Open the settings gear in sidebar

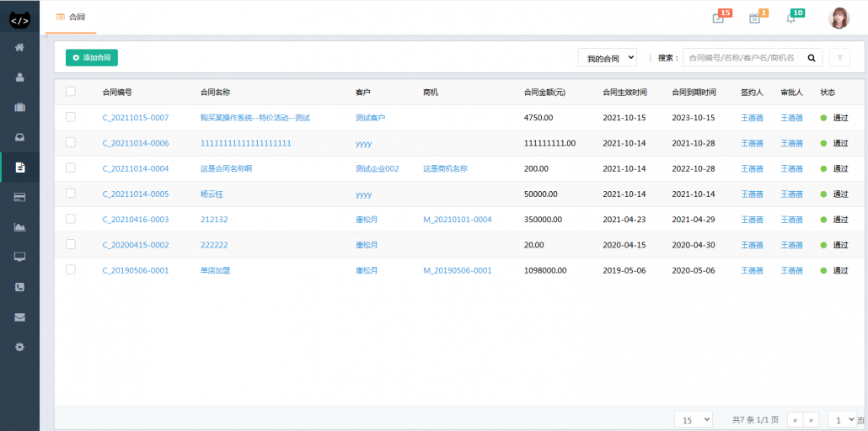19,347
